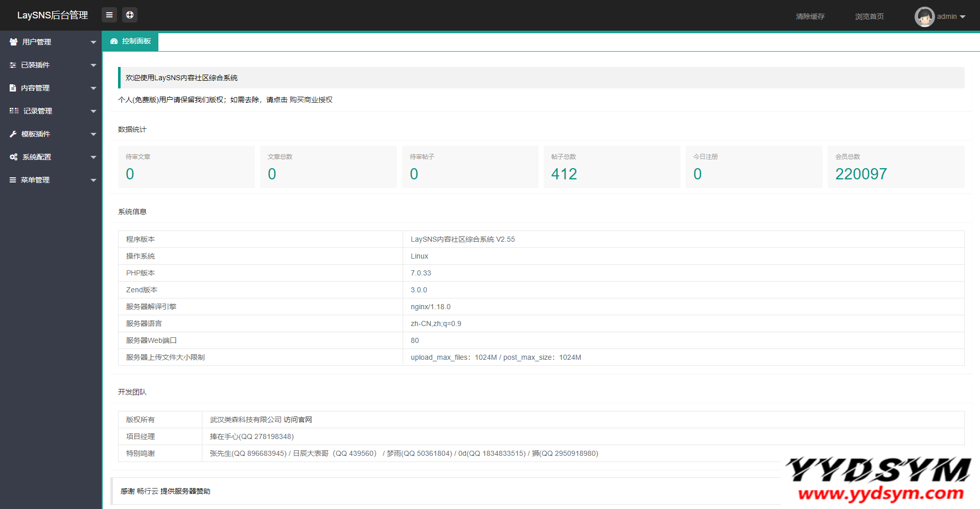980x509 pixels.
Task: Click 浏览首页 in the top bar
Action: coord(869,17)
